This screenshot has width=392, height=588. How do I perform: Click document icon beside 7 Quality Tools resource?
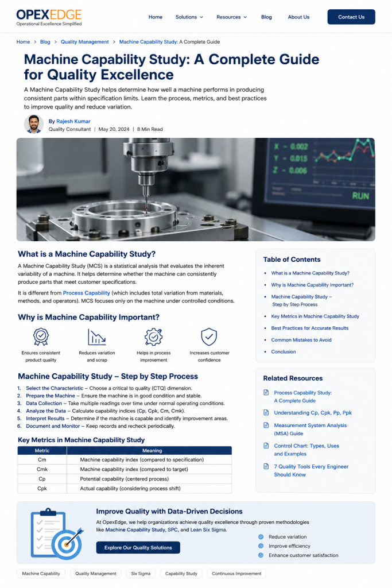coord(266,466)
